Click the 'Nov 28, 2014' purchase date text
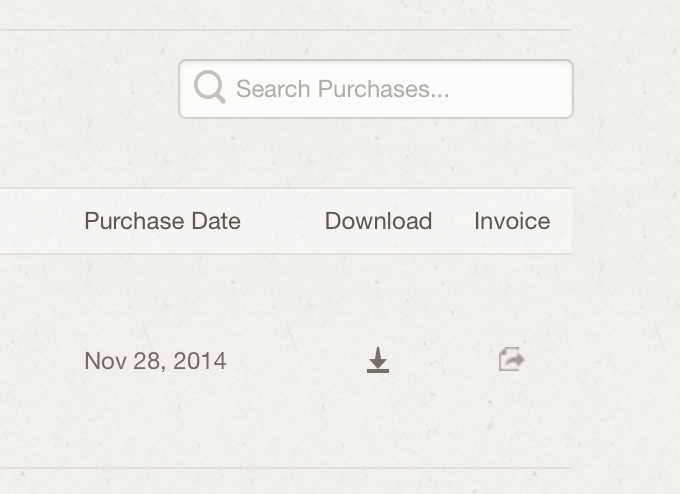 [155, 361]
